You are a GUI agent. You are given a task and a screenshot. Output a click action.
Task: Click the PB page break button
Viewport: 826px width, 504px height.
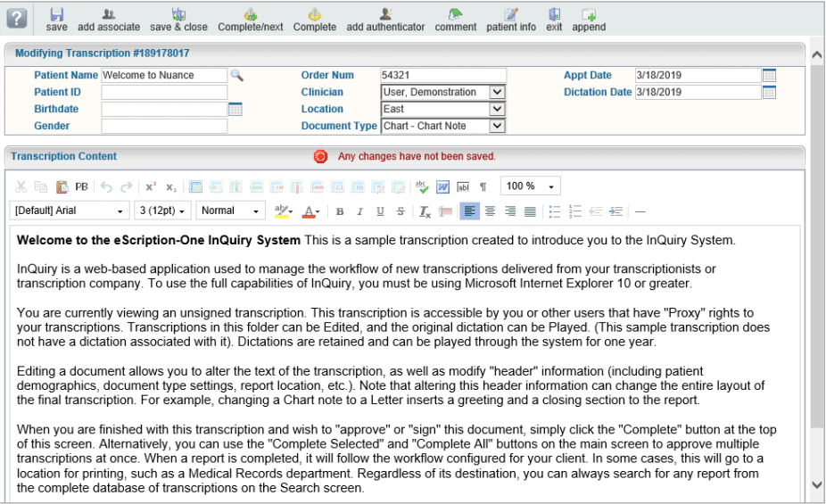click(81, 186)
